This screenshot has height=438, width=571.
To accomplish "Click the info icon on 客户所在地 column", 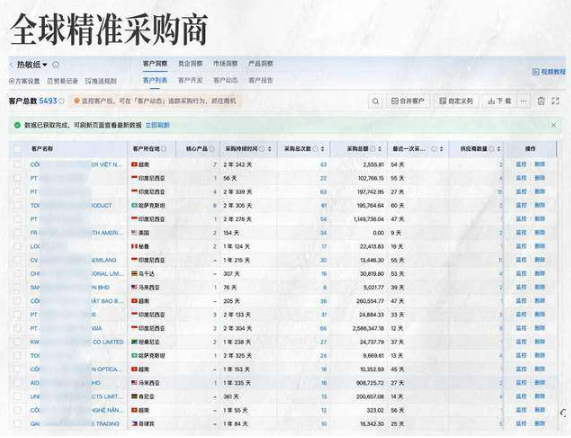I will tap(164, 149).
